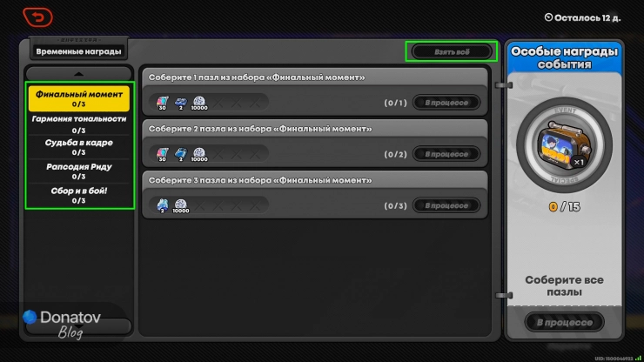The width and height of the screenshot is (644, 362).
Task: Click the 30 tickets reward in second task
Action: click(163, 154)
